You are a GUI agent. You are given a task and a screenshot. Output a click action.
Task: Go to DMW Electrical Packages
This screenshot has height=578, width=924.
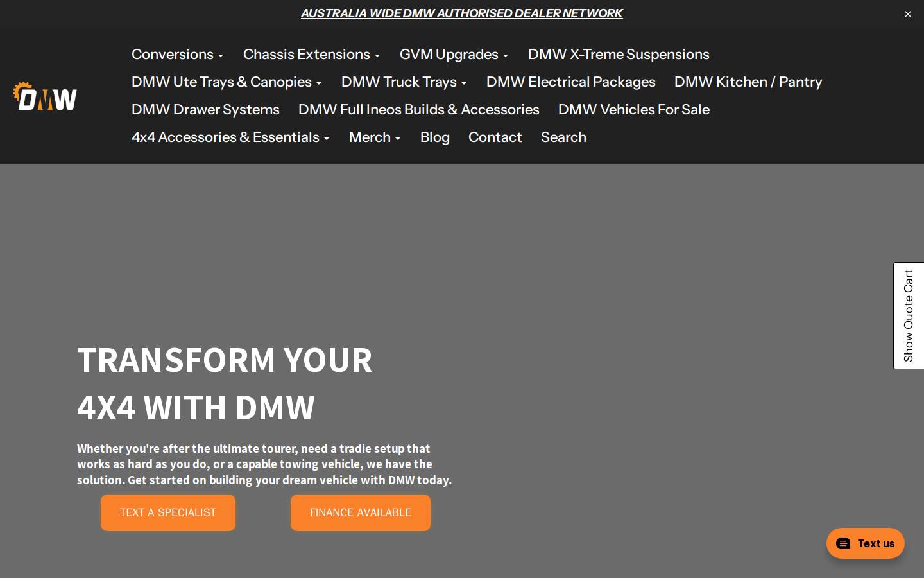pyautogui.click(x=570, y=82)
